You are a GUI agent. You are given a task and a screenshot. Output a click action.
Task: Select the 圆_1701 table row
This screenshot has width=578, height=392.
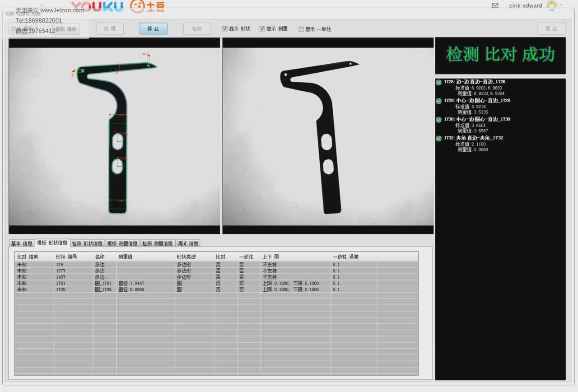pyautogui.click(x=216, y=284)
